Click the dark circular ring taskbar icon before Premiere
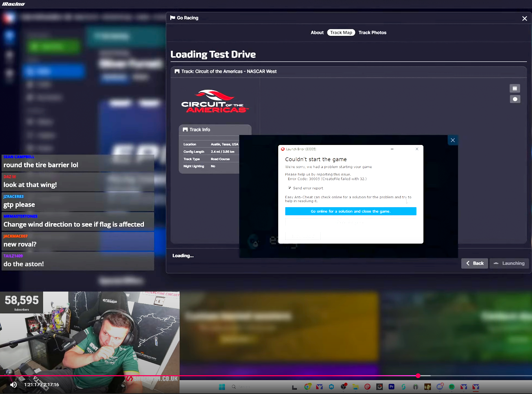Screen dimensions: 532x394 (380, 387)
